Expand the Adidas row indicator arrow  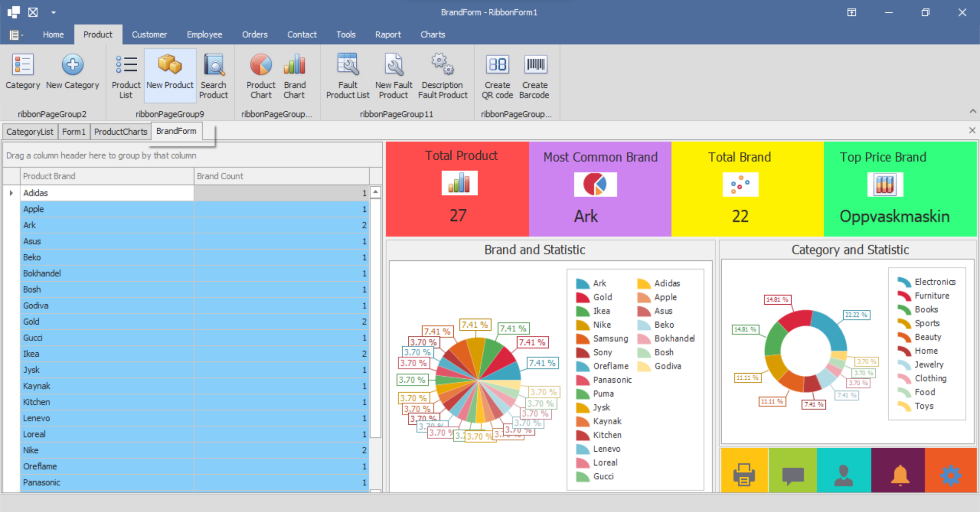pos(11,193)
